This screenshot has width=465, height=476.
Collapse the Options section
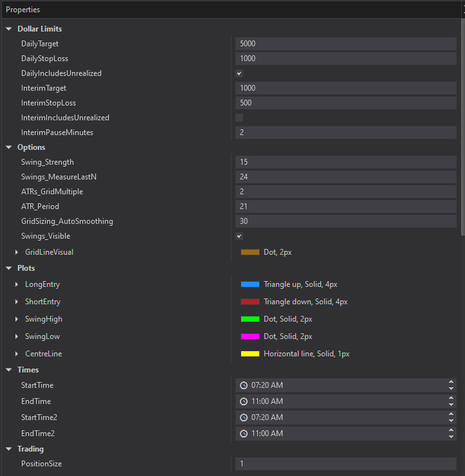point(9,147)
